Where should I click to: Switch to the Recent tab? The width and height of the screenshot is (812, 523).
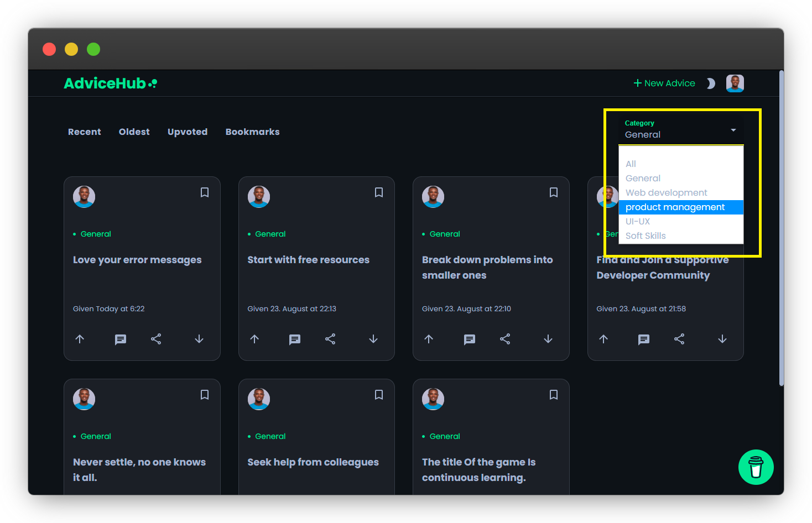point(85,132)
